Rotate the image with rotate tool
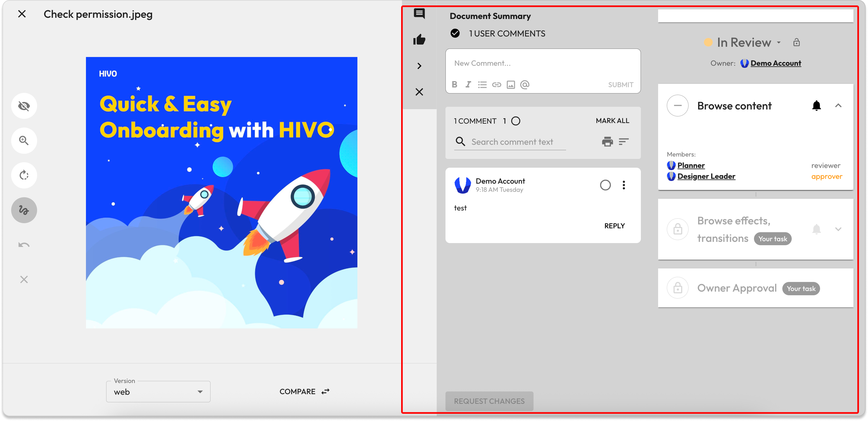The image size is (868, 421). [x=24, y=175]
